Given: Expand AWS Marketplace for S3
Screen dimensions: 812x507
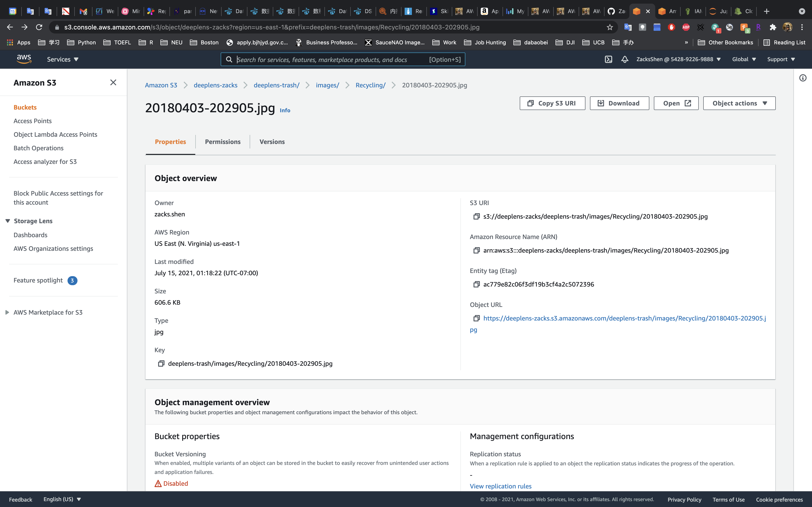Looking at the screenshot, I should pyautogui.click(x=7, y=312).
